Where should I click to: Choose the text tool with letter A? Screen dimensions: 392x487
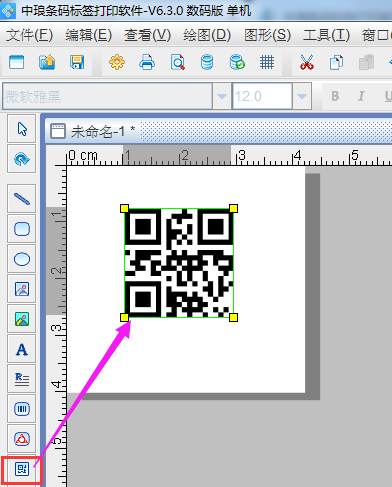(22, 349)
